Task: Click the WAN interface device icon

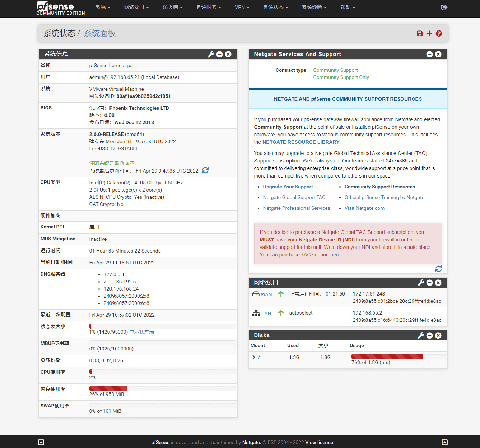Action: 256,294
